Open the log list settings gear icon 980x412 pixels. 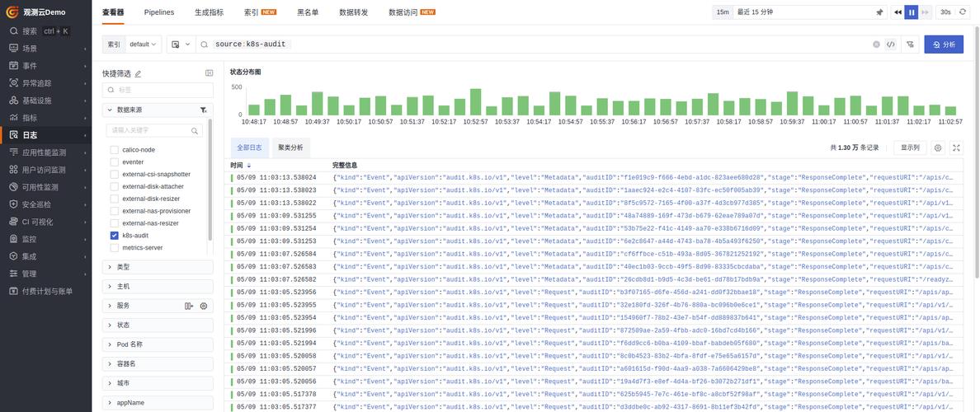pos(937,148)
